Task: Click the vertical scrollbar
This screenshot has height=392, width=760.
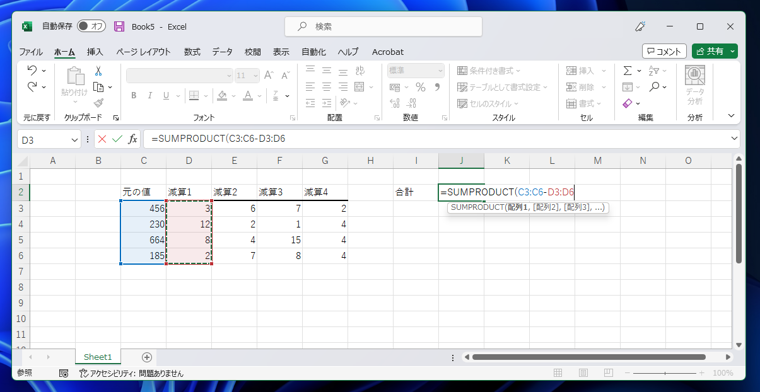Action: click(739, 213)
